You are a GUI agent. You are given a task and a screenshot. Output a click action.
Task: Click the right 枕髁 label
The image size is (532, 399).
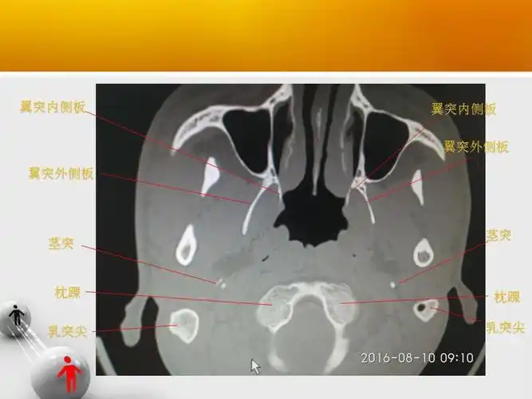coord(506,296)
